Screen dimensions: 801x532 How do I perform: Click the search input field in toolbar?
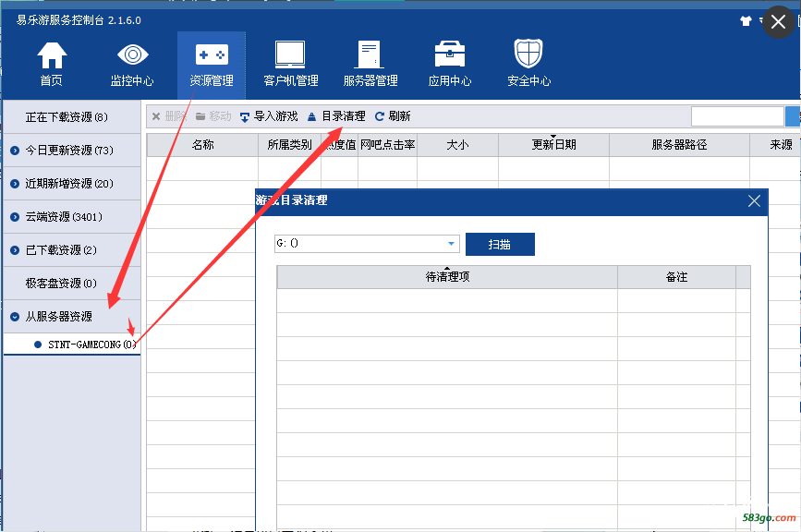point(737,116)
